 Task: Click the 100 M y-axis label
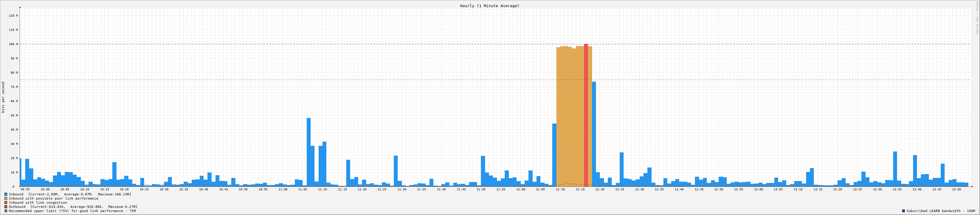13,44
